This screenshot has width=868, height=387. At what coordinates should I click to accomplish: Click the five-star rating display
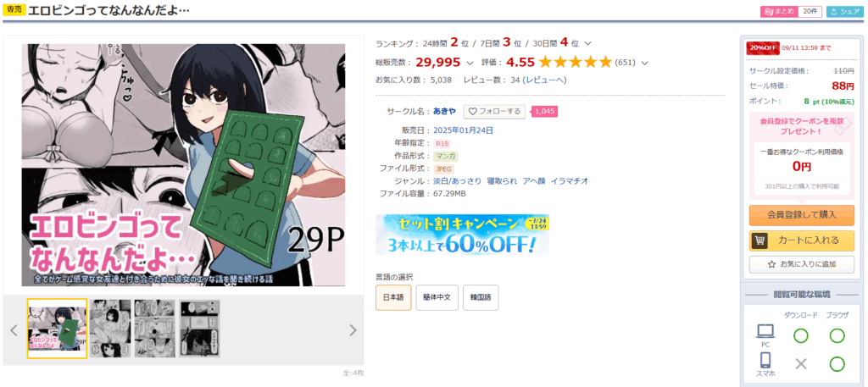[576, 62]
